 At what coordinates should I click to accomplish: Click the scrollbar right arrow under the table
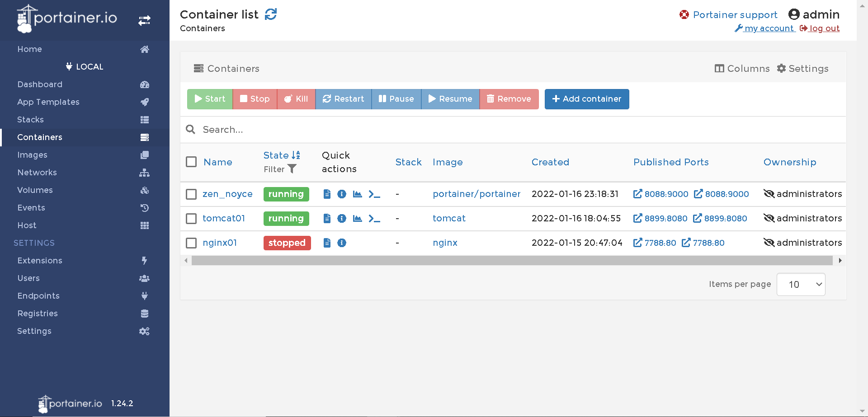click(840, 261)
